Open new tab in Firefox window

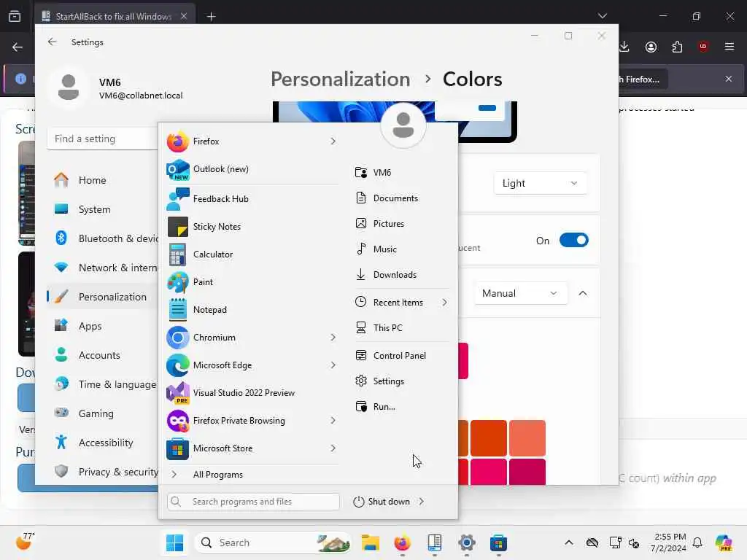point(211,17)
